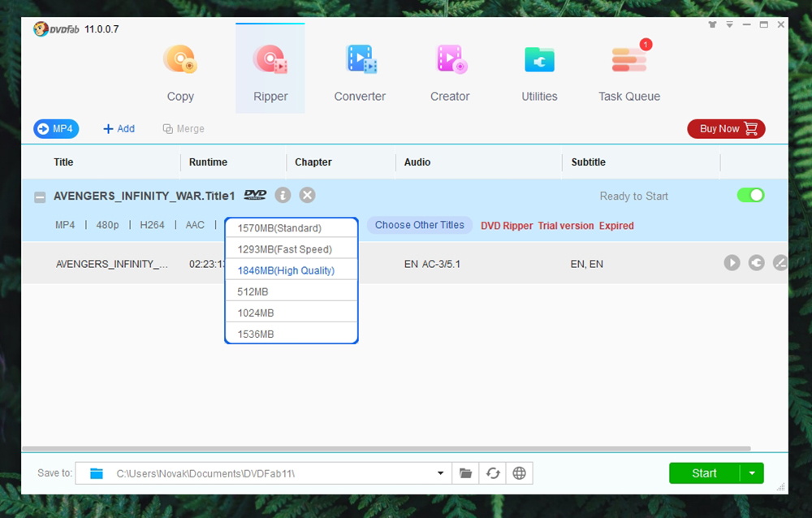Select the 512MB output size
The height and width of the screenshot is (518, 812).
[x=291, y=291]
